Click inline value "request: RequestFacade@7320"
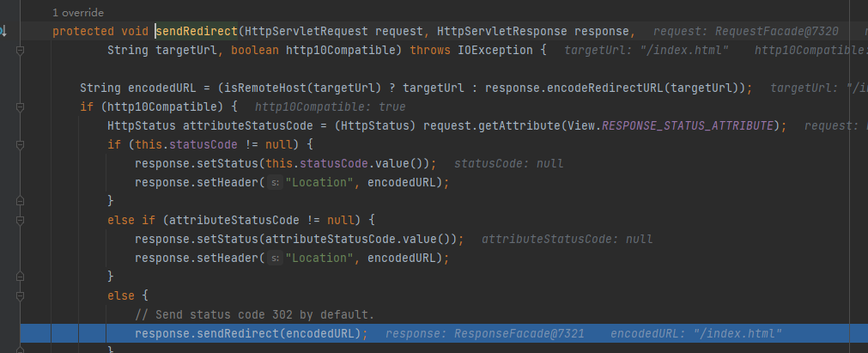 [x=745, y=32]
